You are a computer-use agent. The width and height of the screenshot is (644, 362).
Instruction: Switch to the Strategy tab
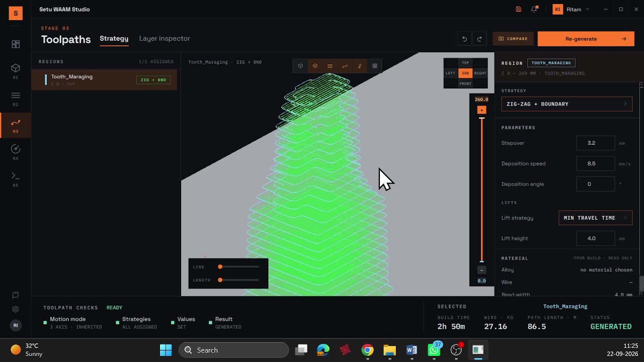click(x=114, y=39)
